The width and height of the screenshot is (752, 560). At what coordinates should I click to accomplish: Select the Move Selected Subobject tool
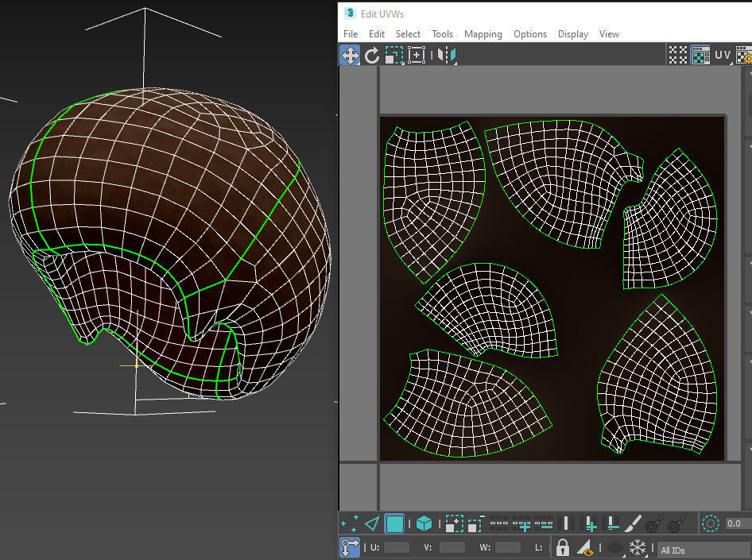350,55
